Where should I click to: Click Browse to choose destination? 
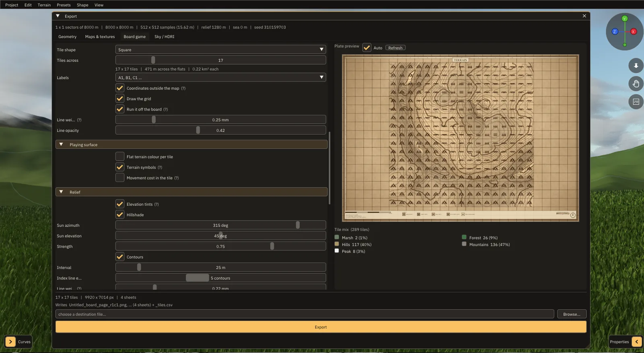coord(572,314)
